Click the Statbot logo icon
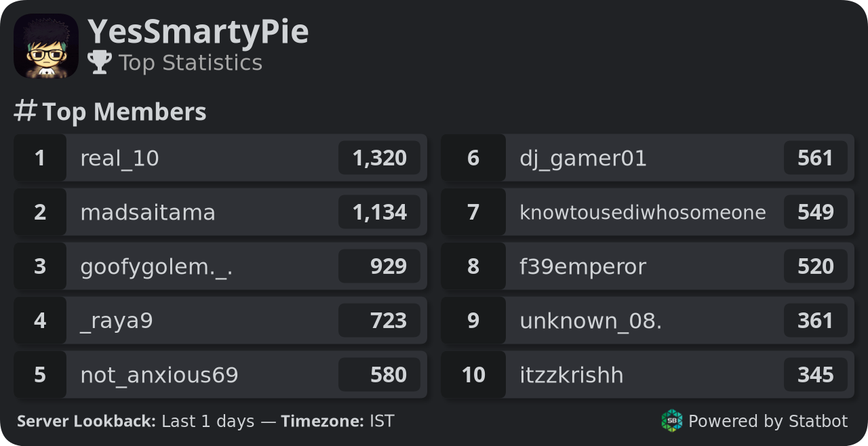This screenshot has width=868, height=446. [671, 421]
